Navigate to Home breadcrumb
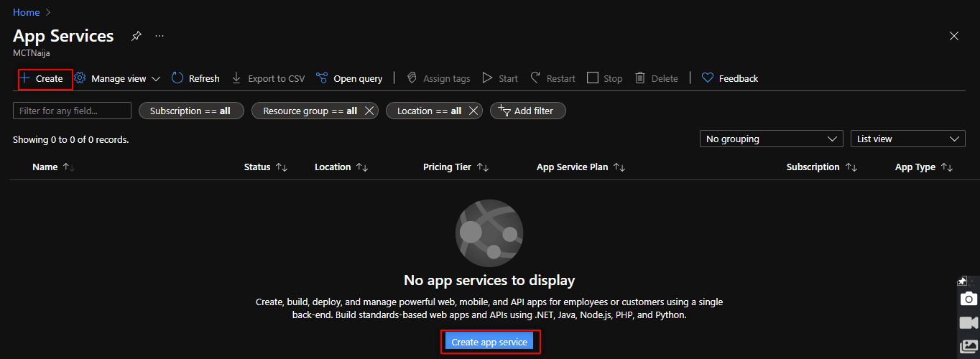The width and height of the screenshot is (980, 359). [26, 12]
